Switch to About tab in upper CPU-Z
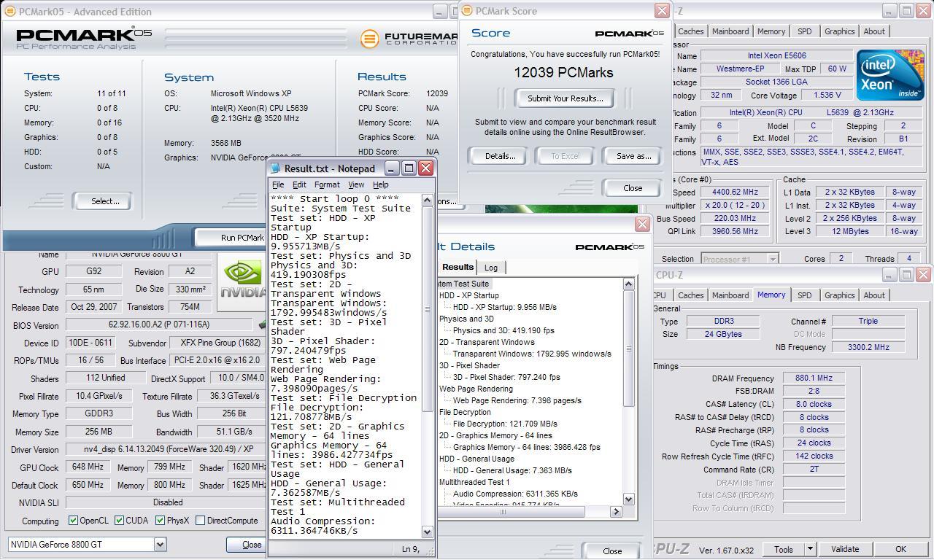Screen dimensions: 934x560 click(874, 31)
